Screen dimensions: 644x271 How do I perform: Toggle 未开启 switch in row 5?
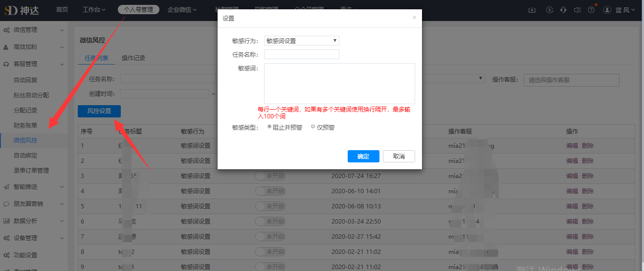tap(269, 206)
